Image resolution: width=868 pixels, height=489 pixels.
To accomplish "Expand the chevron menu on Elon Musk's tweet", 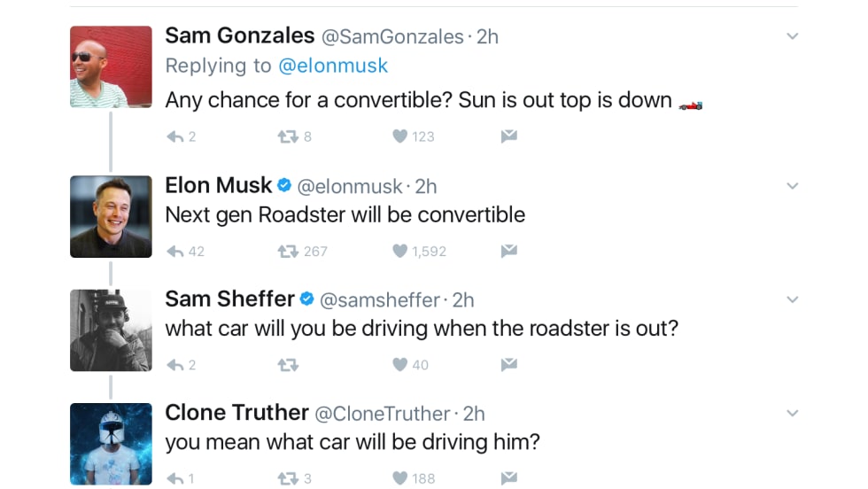I will (x=793, y=186).
